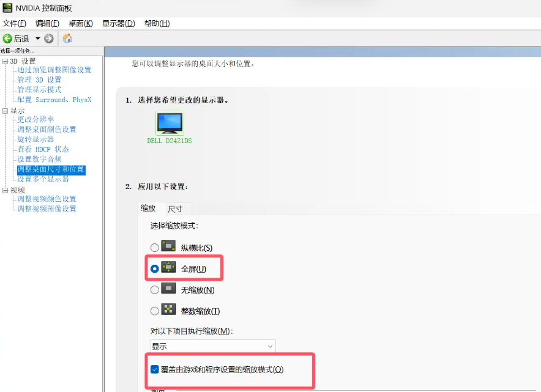Click the 后退 text label button
Screen dimensions: 541x392
pos(21,39)
